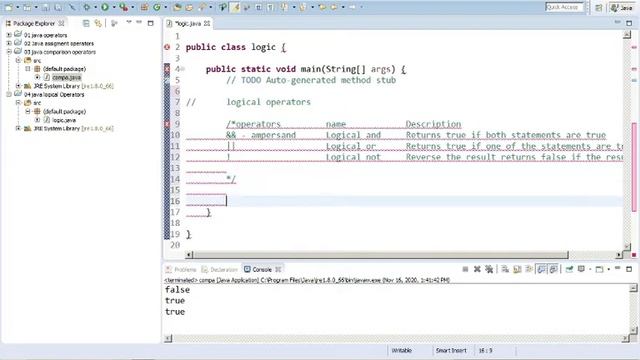Viewport: 640px width, 360px height.
Task: Expand the compa.java tree node
Action: [37, 77]
